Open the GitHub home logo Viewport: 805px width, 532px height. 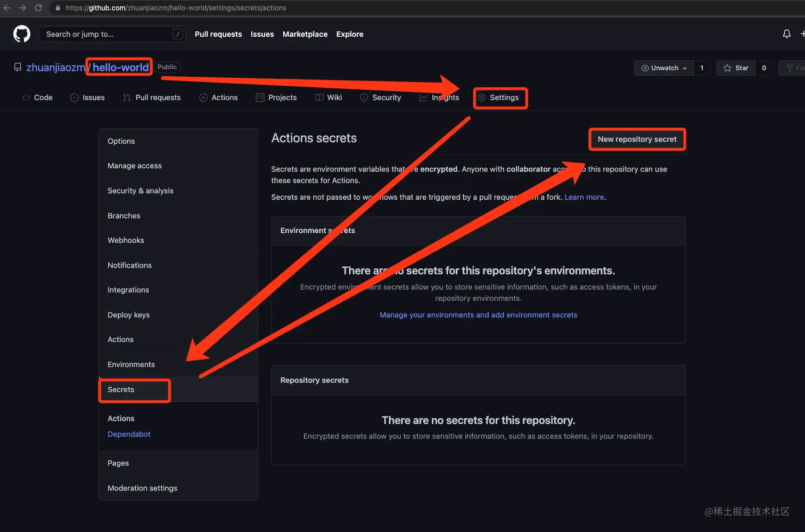[22, 34]
